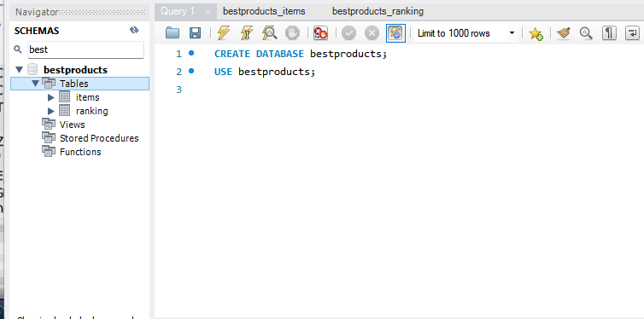
Task: Click the SCHEMAS header label
Action: [x=37, y=31]
